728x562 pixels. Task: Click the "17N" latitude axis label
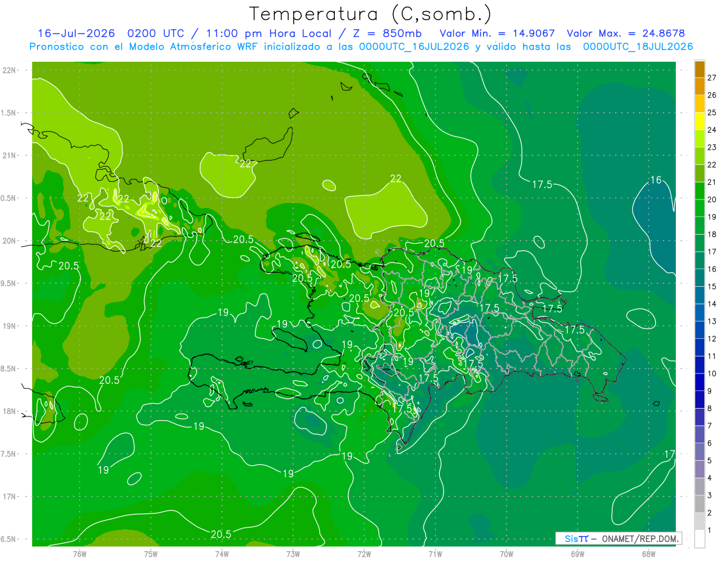click(x=10, y=497)
